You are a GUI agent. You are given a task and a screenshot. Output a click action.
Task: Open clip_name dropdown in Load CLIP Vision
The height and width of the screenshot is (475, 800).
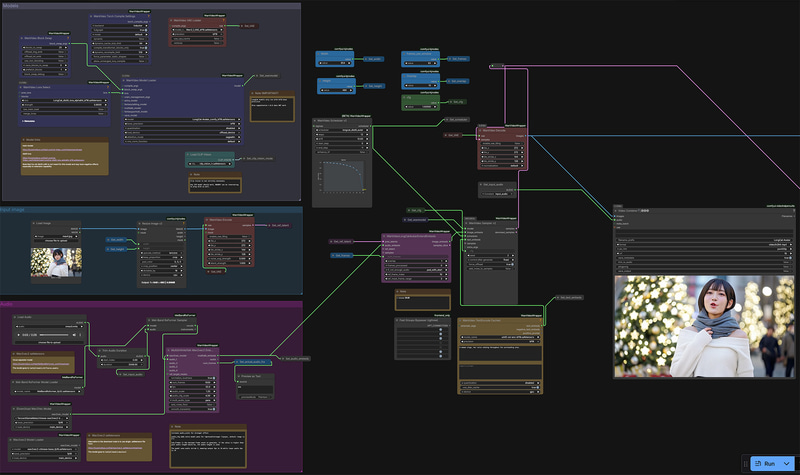tap(210, 164)
